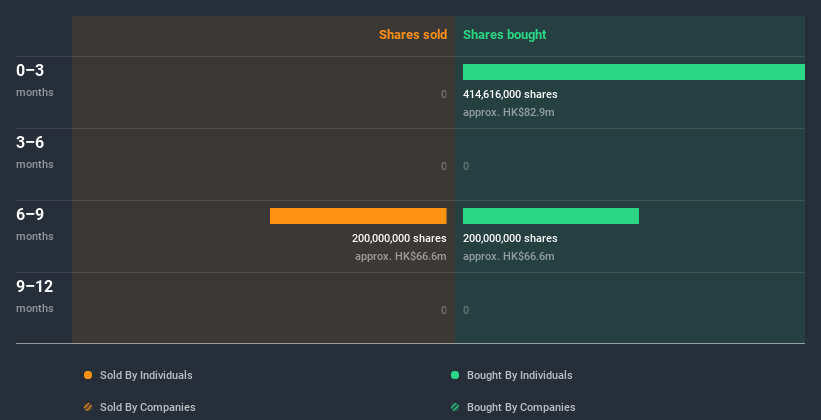Select the approx. HK$82.9m value
This screenshot has height=420, width=821.
click(x=508, y=113)
